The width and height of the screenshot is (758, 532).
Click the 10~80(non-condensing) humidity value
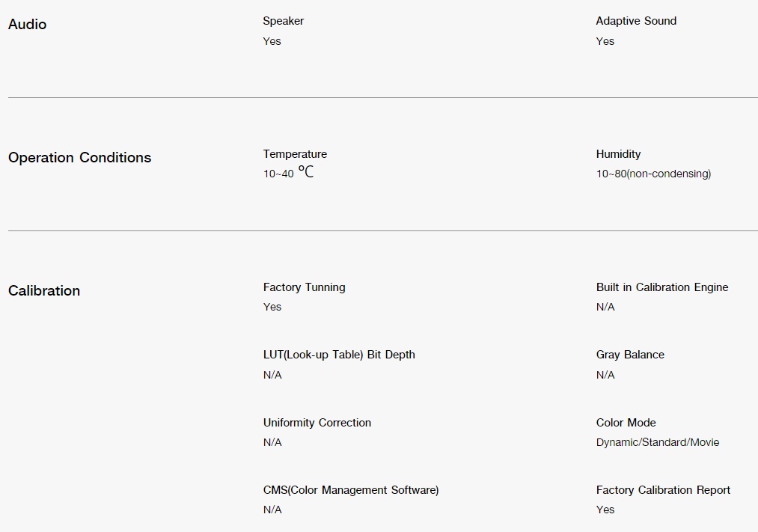pyautogui.click(x=653, y=174)
